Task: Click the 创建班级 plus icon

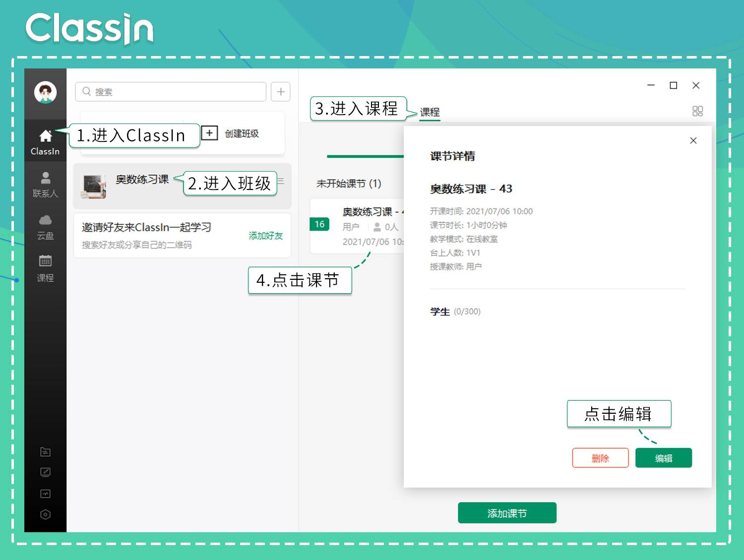Action: pos(210,133)
